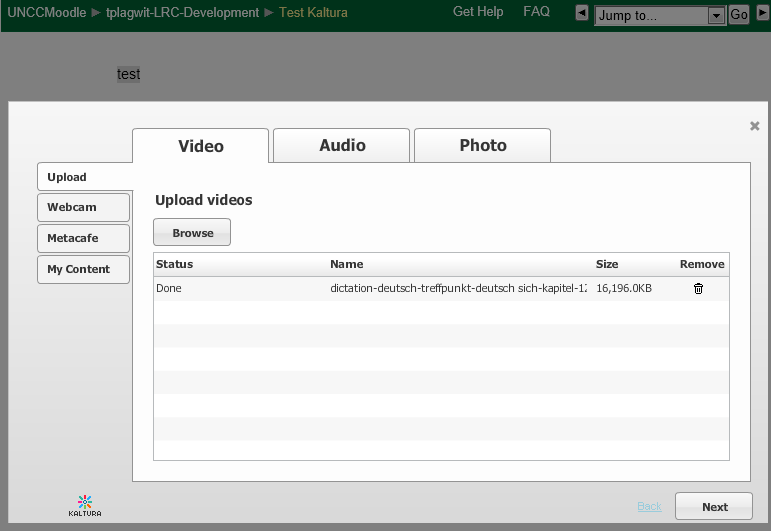Image resolution: width=771 pixels, height=531 pixels.
Task: Choose the Metacafe source option
Action: pyautogui.click(x=83, y=238)
